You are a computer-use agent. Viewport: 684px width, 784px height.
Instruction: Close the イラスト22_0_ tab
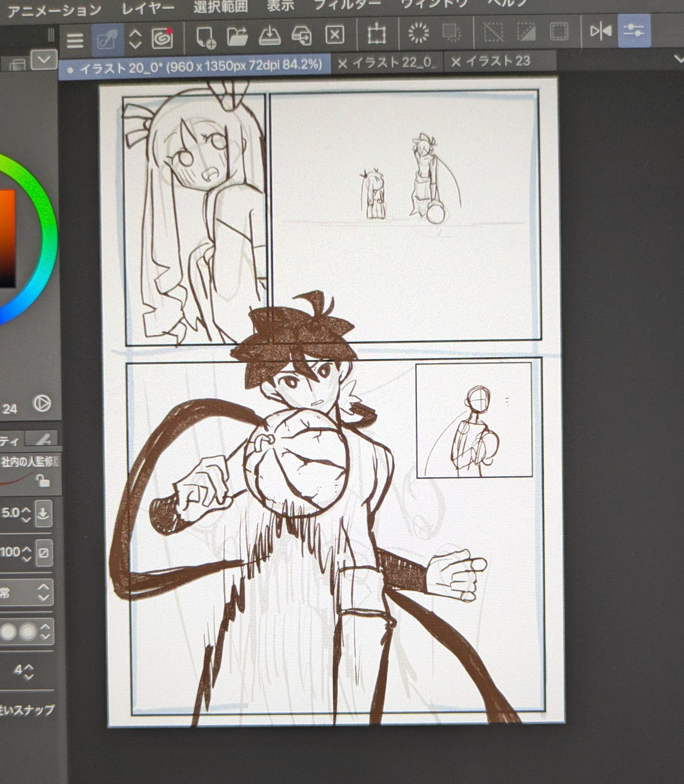pos(342,64)
